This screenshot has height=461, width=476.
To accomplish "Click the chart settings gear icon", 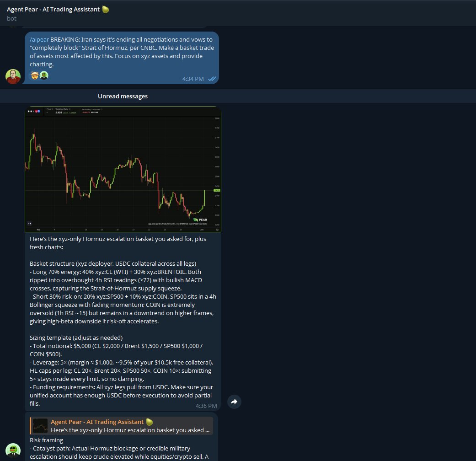I will tap(217, 230).
